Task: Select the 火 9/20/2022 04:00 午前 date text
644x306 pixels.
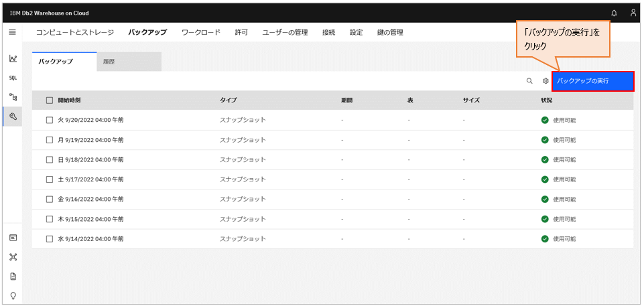Action: point(90,120)
